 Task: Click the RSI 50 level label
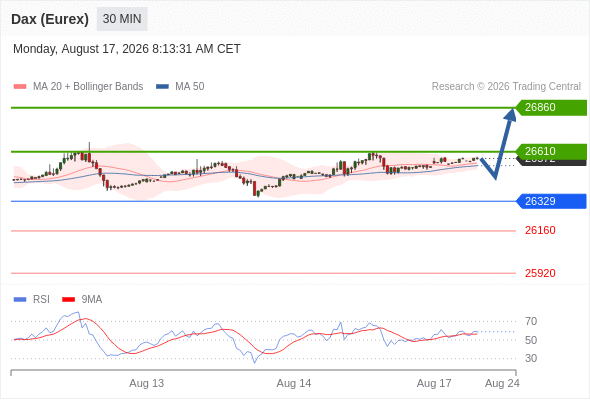point(531,340)
